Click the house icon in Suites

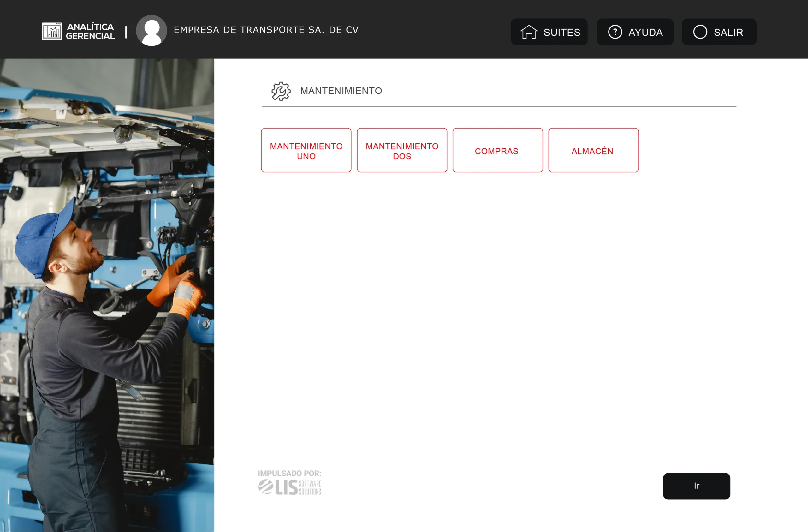pos(529,32)
